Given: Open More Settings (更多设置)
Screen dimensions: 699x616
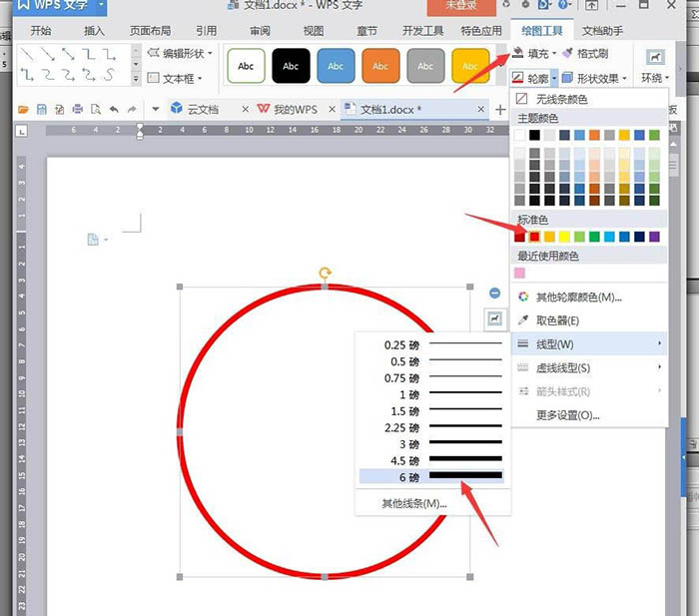Looking at the screenshot, I should click(568, 415).
